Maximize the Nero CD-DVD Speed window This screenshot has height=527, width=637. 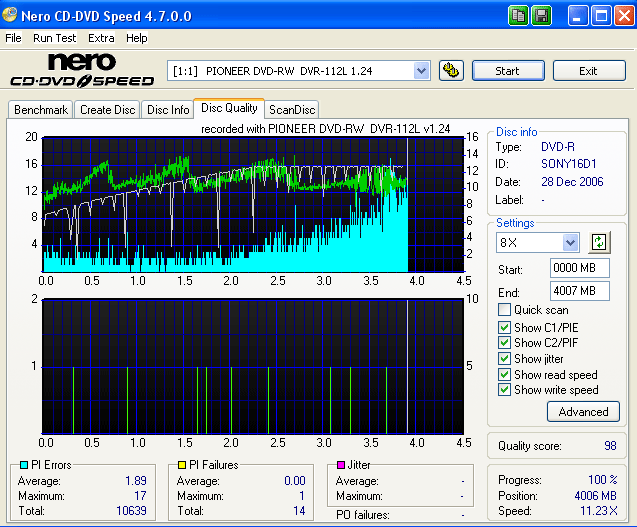(x=601, y=16)
